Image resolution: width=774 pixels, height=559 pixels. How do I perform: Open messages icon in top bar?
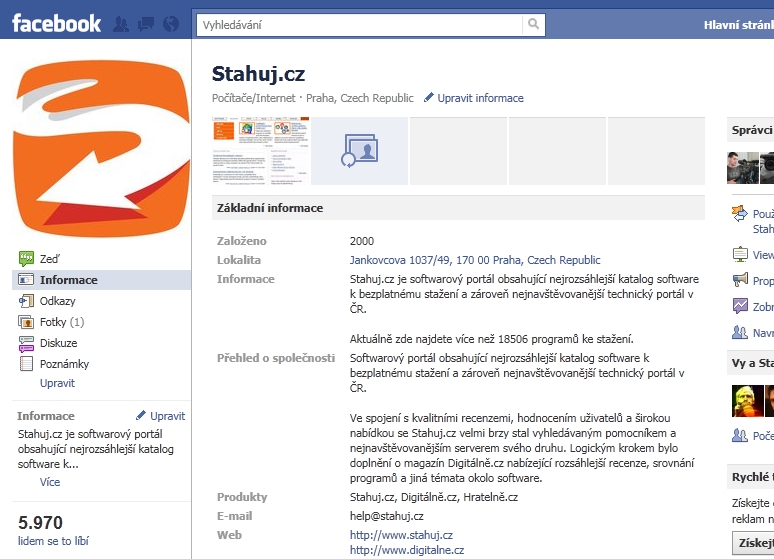146,24
